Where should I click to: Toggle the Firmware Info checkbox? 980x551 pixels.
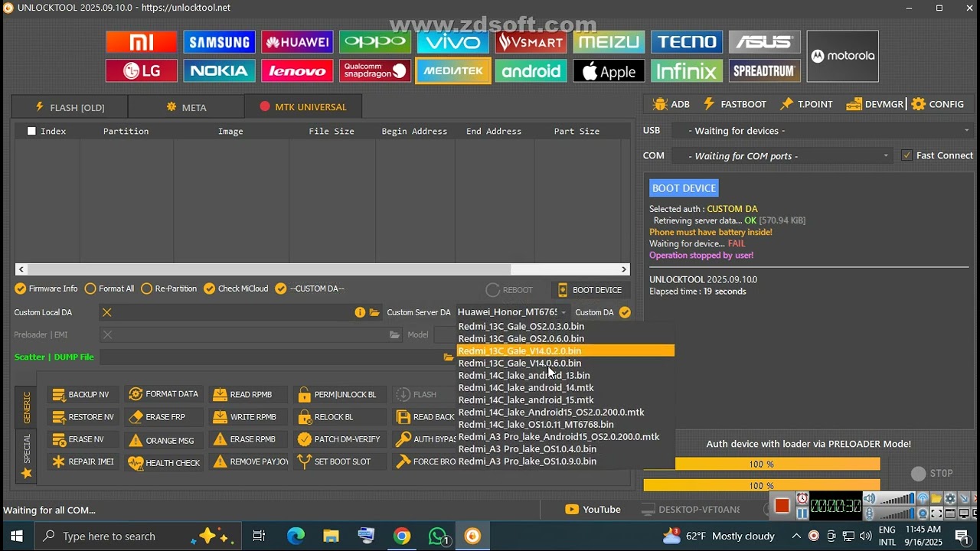pos(21,289)
